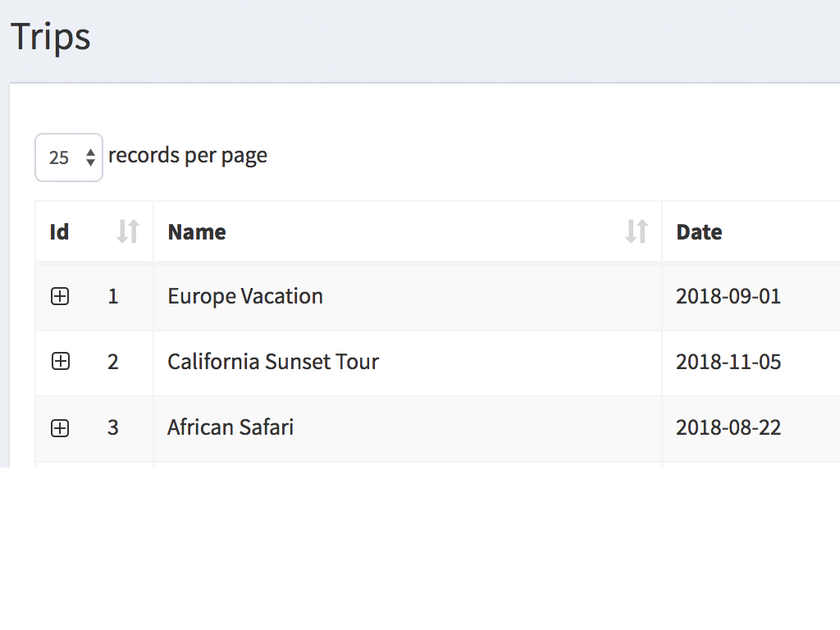Expand the African Safari row plus icon
The height and width of the screenshot is (630, 840).
(x=60, y=428)
